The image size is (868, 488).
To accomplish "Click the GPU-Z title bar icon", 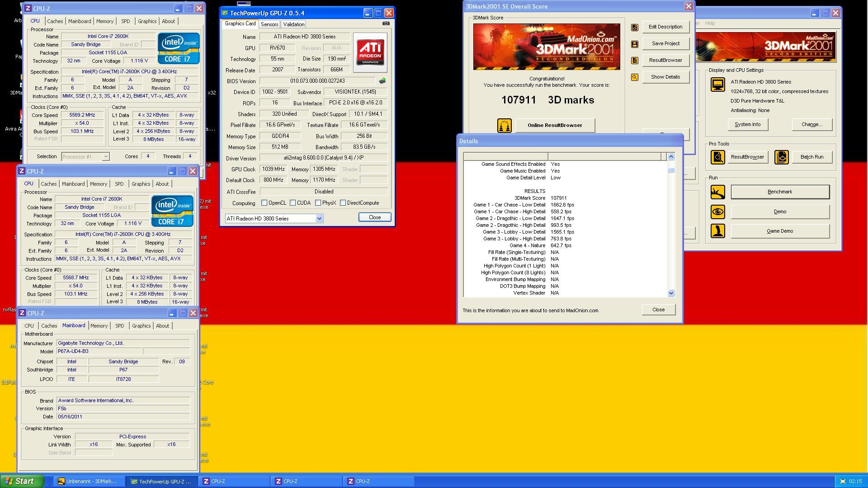I will [225, 13].
